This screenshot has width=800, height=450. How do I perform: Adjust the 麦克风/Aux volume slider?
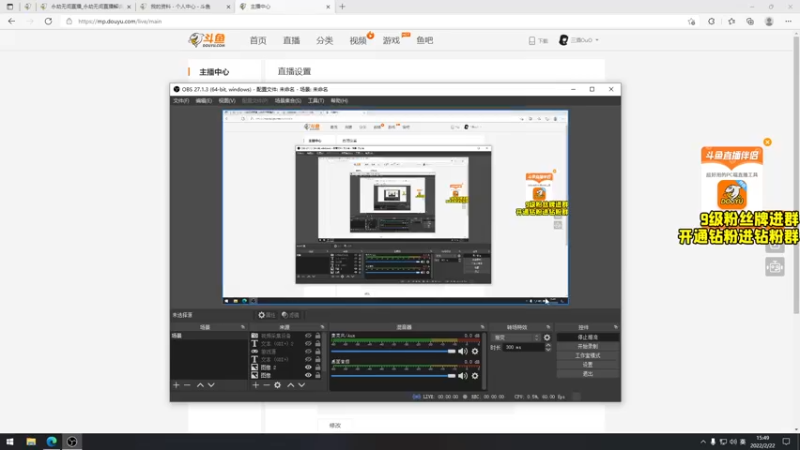click(393, 351)
